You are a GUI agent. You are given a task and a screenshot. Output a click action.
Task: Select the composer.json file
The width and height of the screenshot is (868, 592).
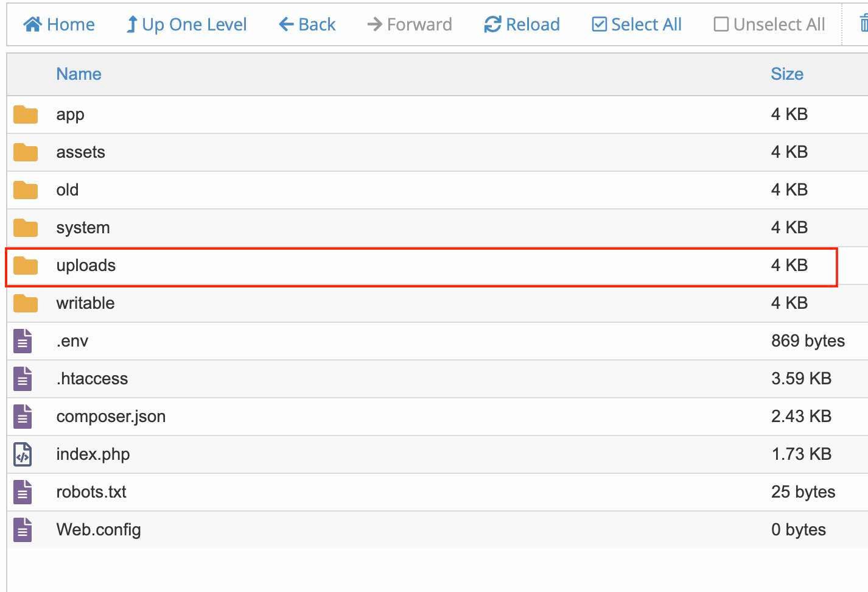[x=111, y=417]
